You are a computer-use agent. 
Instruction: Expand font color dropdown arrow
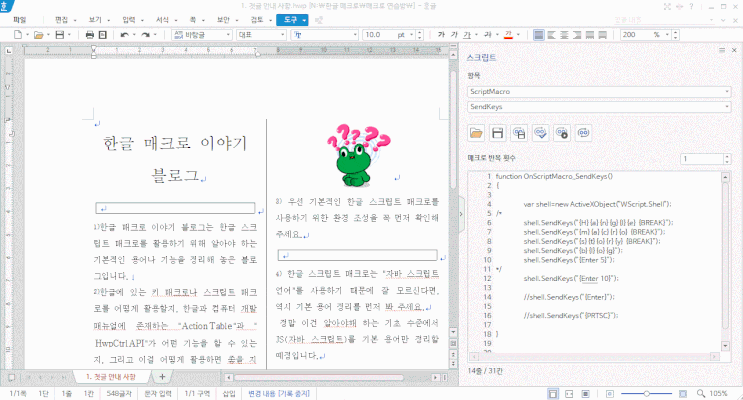[518, 35]
